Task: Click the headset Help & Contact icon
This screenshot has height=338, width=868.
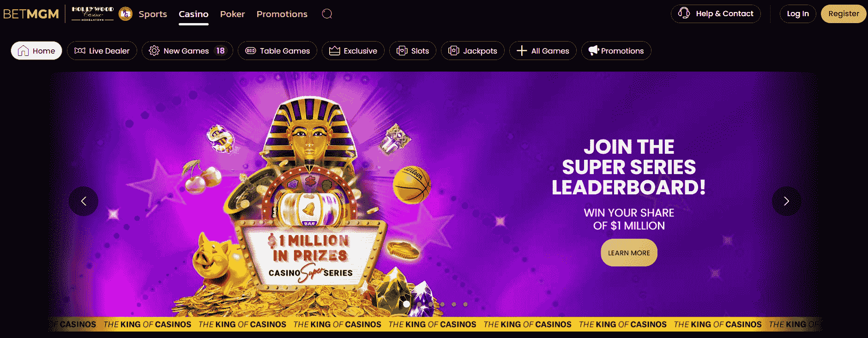Action: tap(684, 13)
